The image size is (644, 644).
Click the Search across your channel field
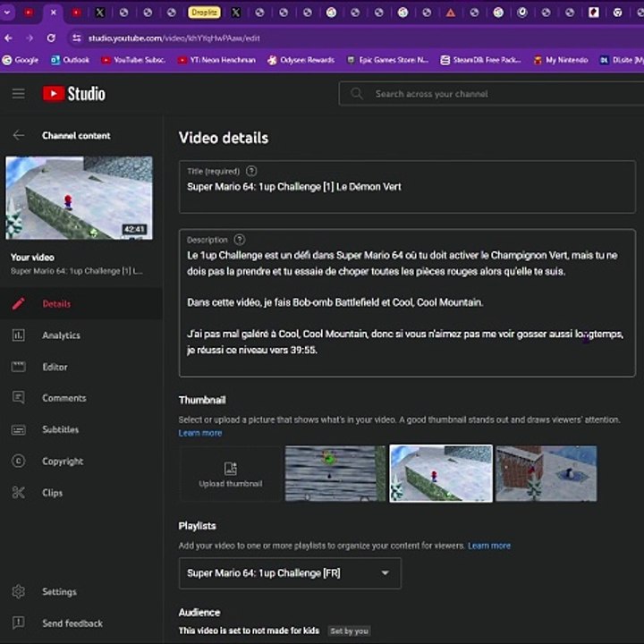pyautogui.click(x=491, y=94)
